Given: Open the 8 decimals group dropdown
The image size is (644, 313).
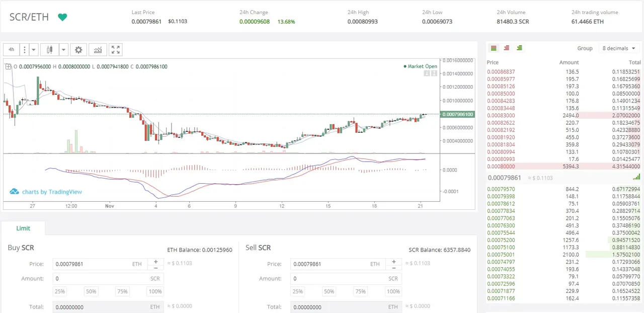Looking at the screenshot, I should (619, 48).
